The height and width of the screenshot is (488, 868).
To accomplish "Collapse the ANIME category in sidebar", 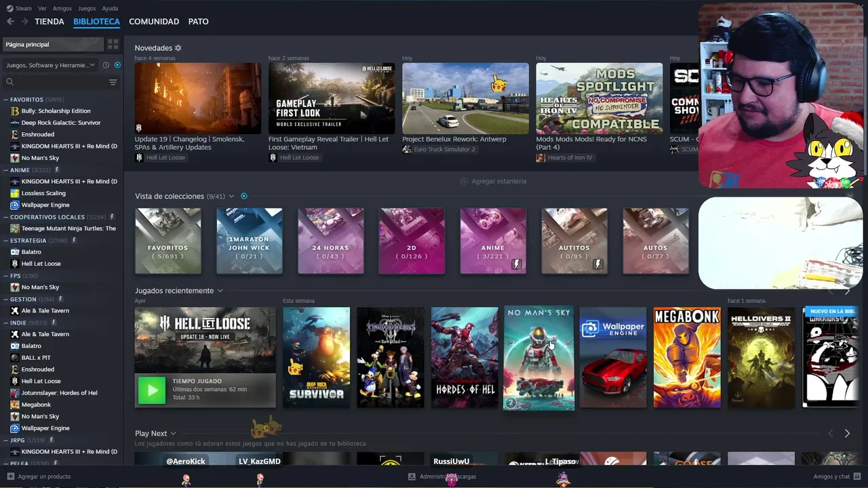I will coord(6,170).
